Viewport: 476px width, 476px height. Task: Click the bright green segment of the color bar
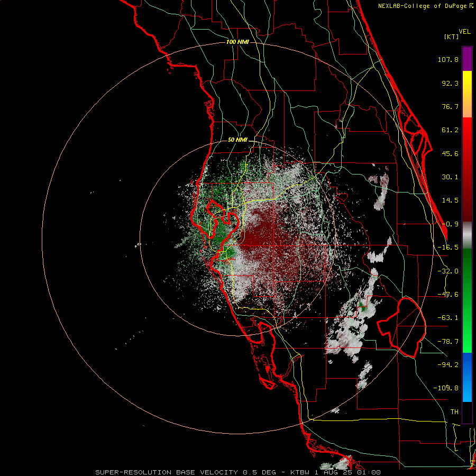(467, 300)
